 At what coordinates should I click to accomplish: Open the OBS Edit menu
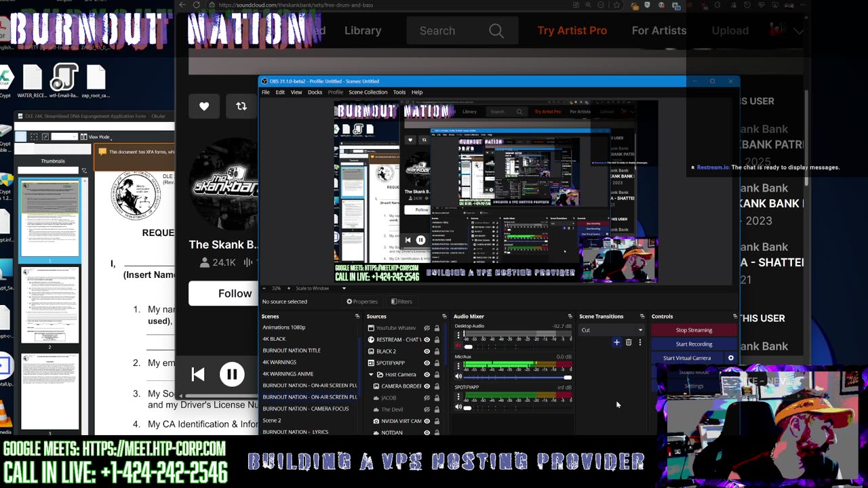280,92
